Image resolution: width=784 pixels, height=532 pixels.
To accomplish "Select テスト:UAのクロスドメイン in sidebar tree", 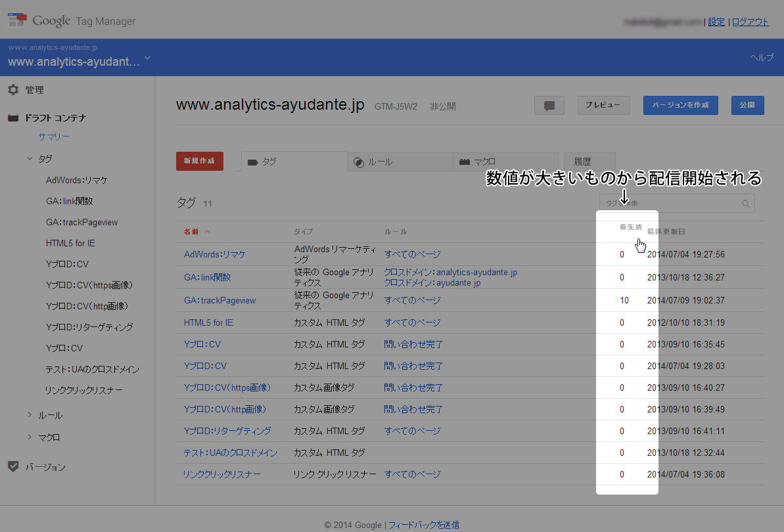I will point(92,369).
